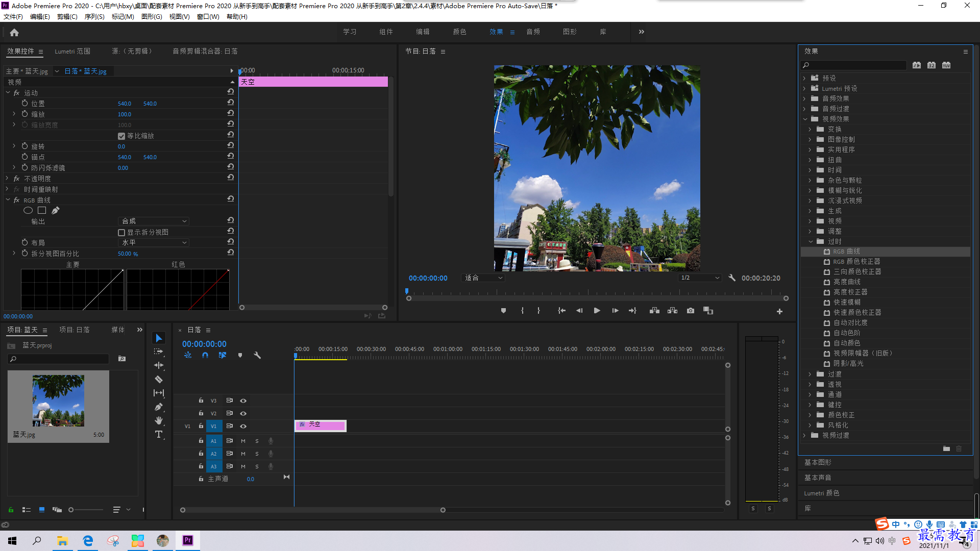Viewport: 980px width, 551px height.
Task: Enable 显示拆分视图 checkbox
Action: [x=121, y=233]
